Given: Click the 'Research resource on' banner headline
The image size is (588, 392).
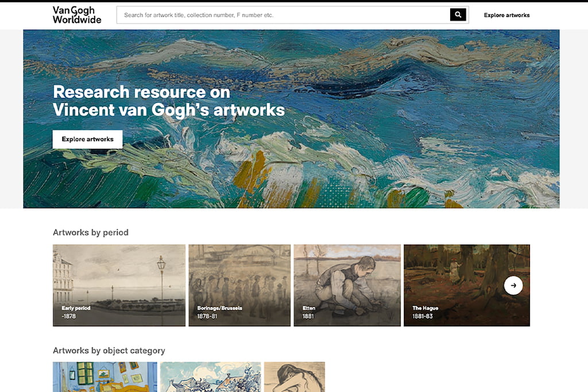Looking at the screenshot, I should 141,92.
